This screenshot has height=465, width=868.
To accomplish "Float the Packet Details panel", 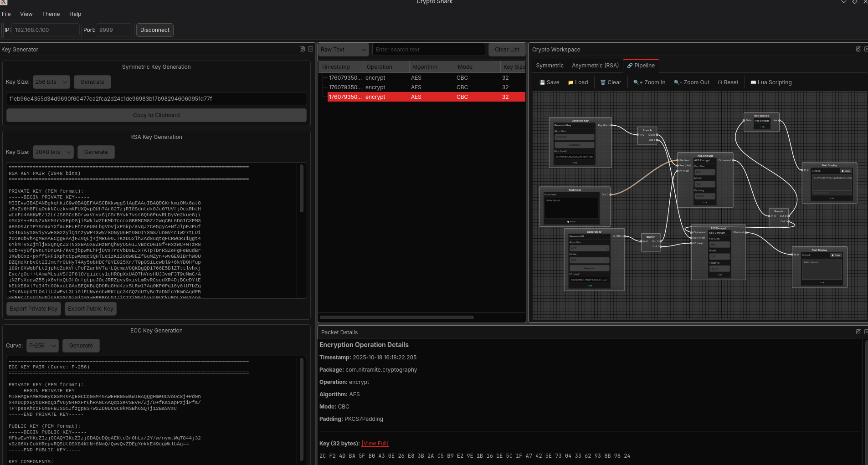I will tap(858, 332).
